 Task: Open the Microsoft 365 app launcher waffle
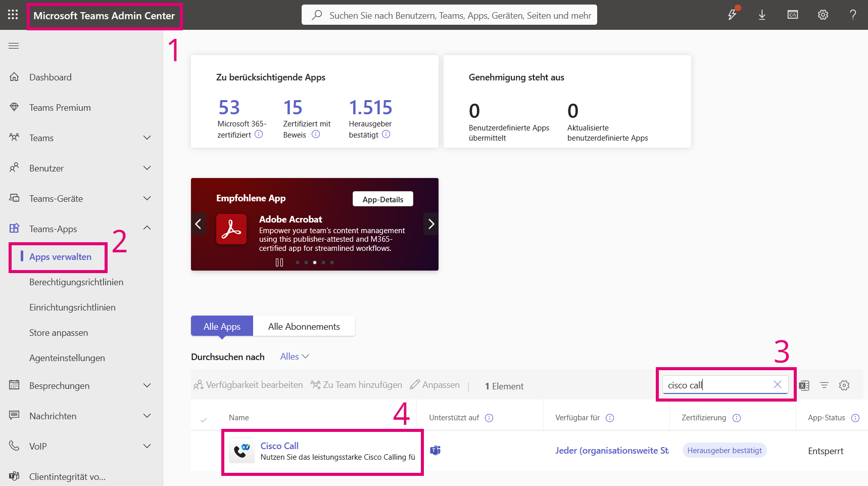pos(13,15)
